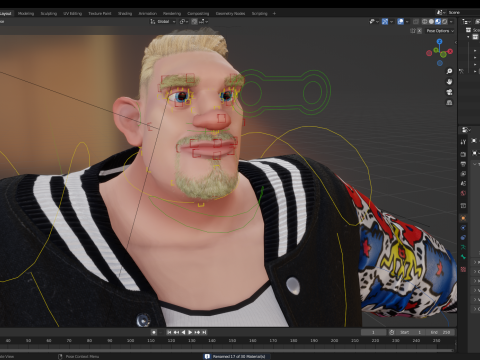Toggle auto keying record button
The height and width of the screenshot is (360, 480).
[154, 332]
